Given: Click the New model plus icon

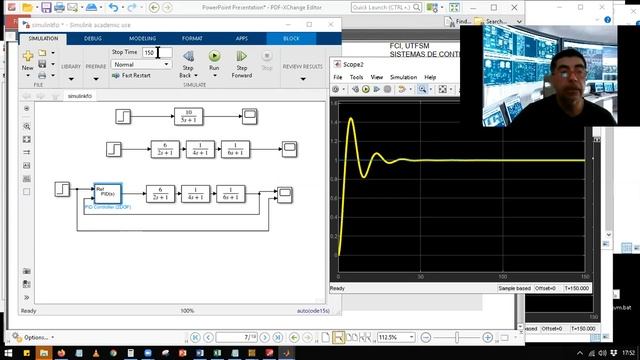Looking at the screenshot, I should coord(28,56).
